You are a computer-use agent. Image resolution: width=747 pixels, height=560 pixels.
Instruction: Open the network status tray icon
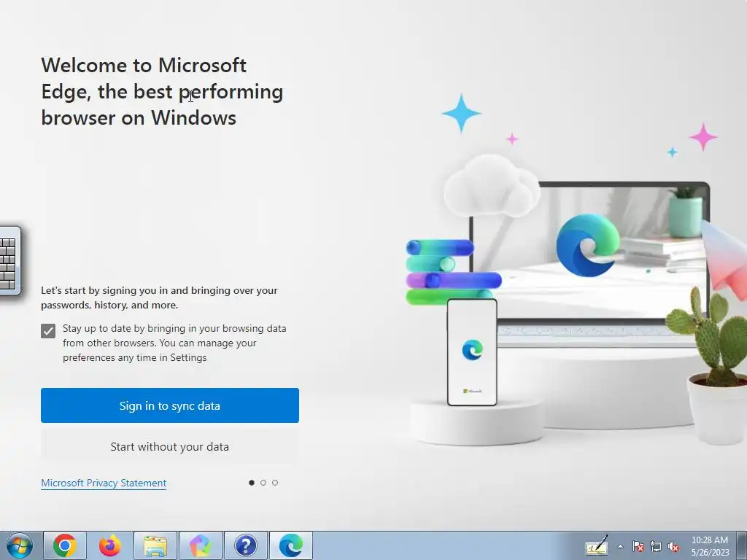[x=656, y=546]
